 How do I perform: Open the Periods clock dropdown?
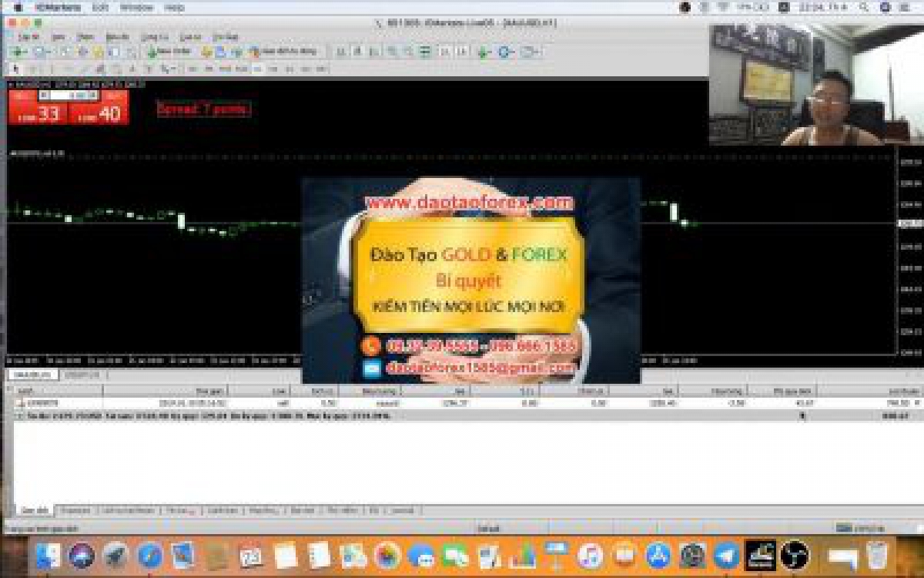(505, 52)
